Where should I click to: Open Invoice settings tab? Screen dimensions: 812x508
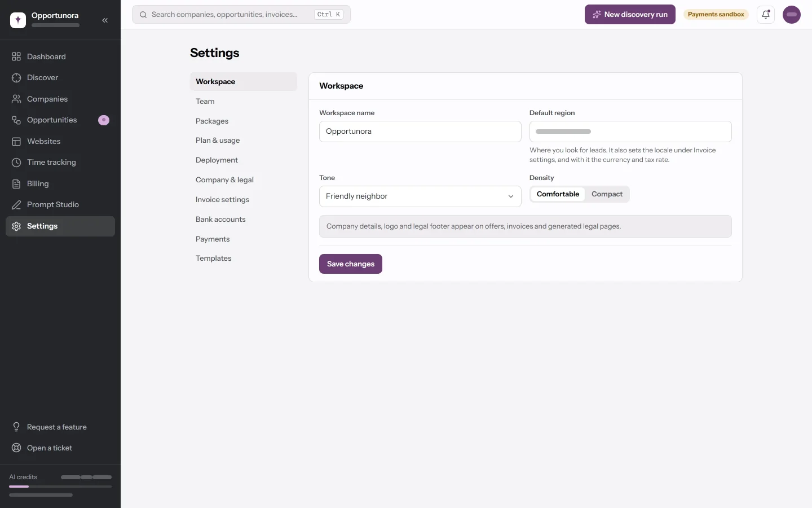[x=244, y=200]
